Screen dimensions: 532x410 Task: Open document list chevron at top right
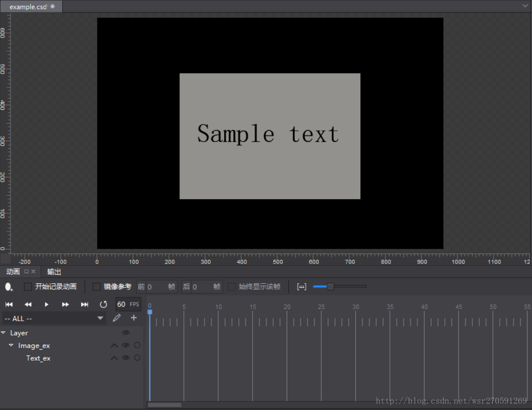point(525,6)
